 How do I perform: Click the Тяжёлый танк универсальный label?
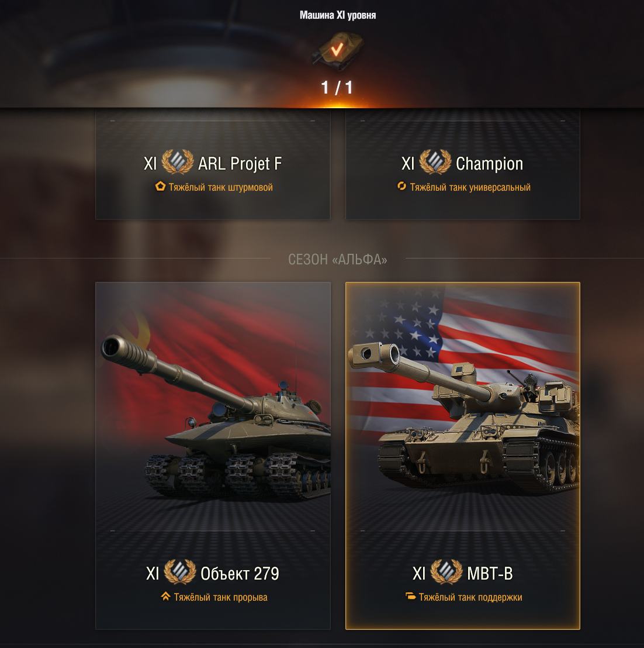tap(470, 187)
